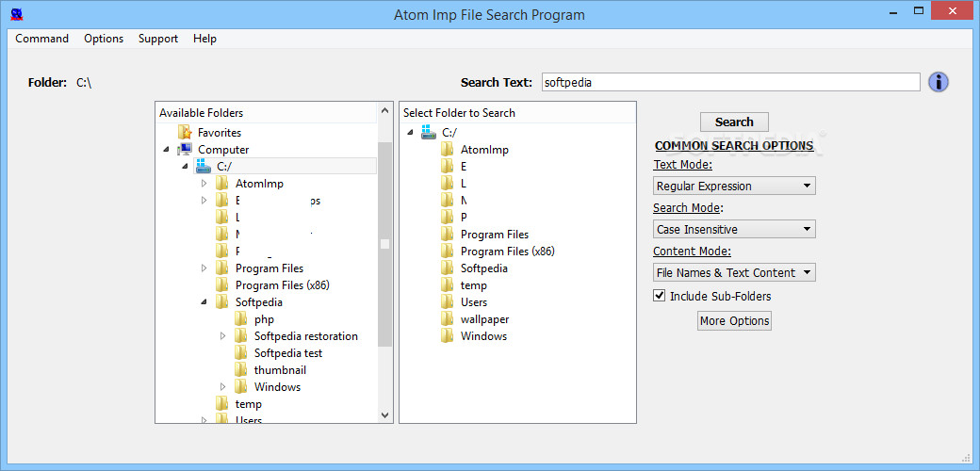
Task: Open the Support menu
Action: (x=158, y=39)
